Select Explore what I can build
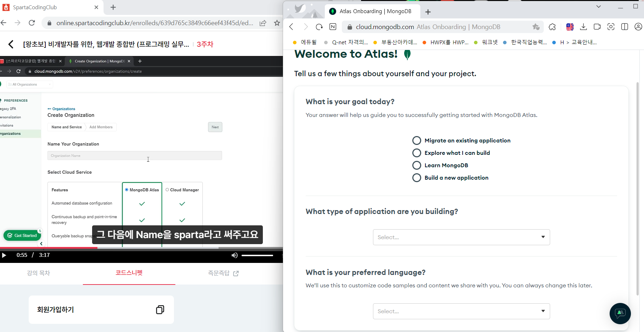Viewport: 644px width, 332px height. (417, 153)
